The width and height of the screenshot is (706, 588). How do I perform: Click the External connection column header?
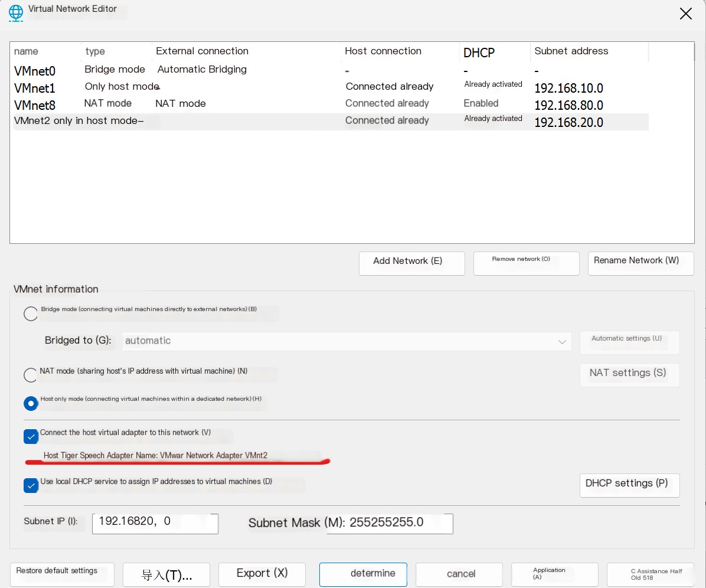tap(247, 51)
